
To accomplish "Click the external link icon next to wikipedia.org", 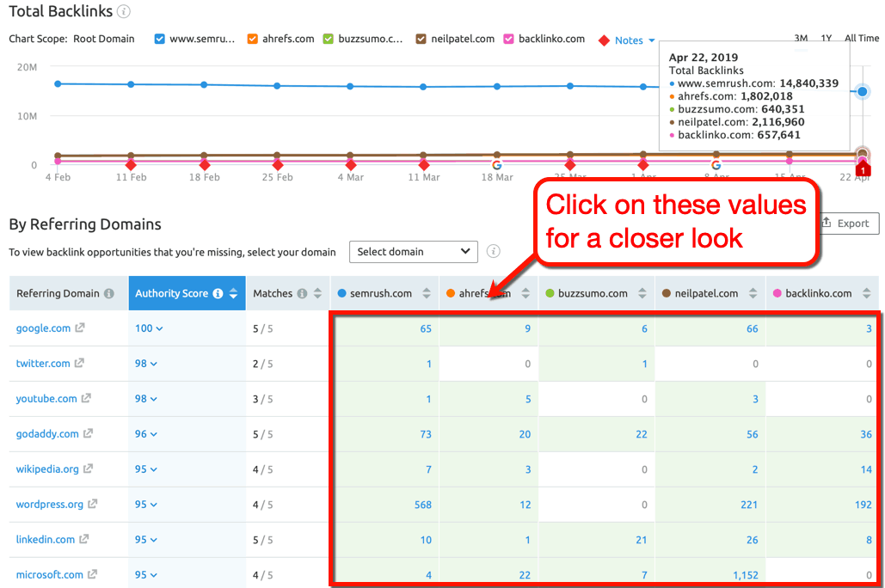I will (89, 469).
